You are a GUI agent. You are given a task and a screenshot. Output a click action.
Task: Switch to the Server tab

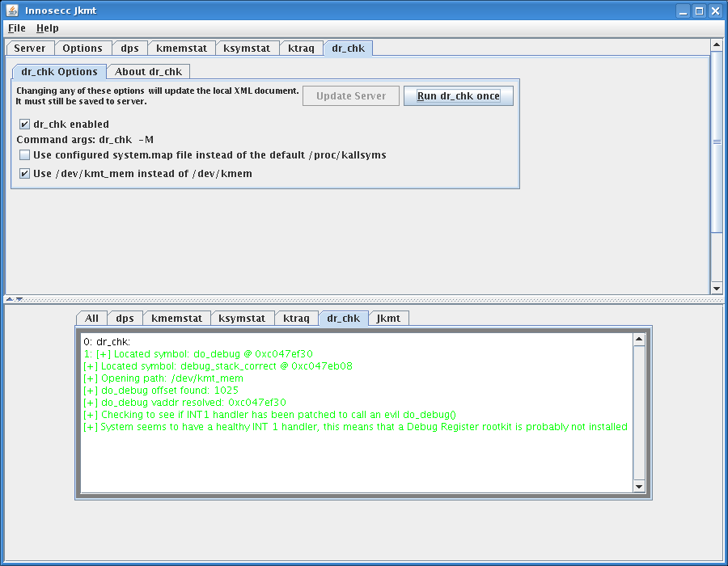[30, 48]
